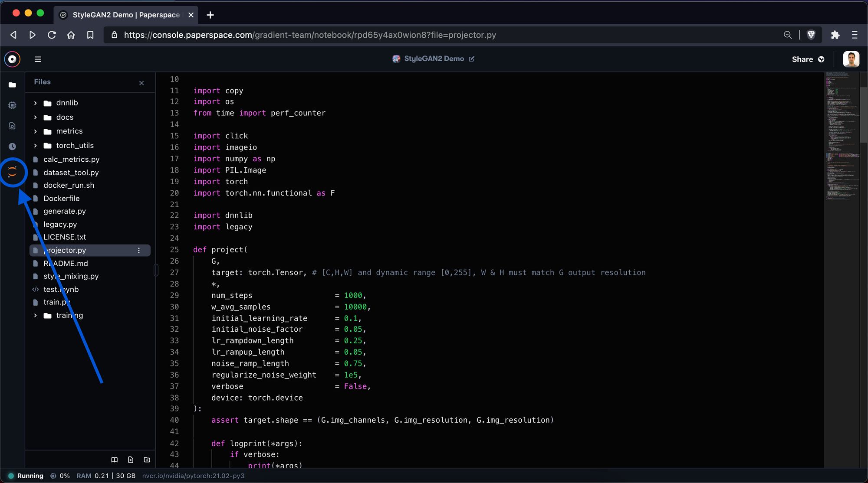This screenshot has width=868, height=483.
Task: Click the new folder icon in Files footer
Action: click(147, 460)
